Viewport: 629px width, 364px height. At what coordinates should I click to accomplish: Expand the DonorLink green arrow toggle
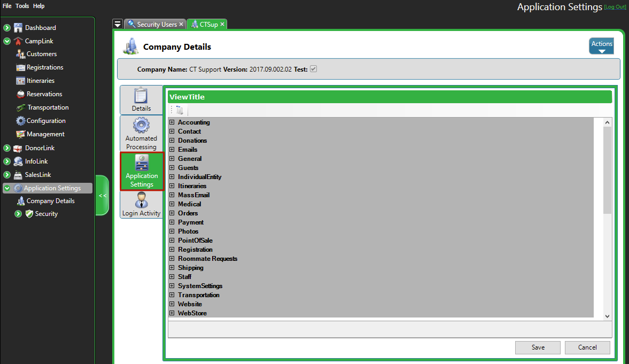(x=7, y=148)
